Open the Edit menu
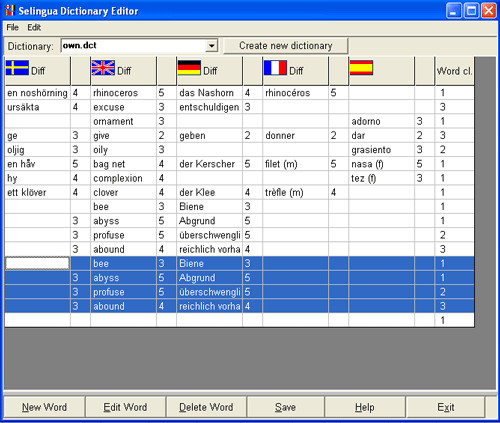This screenshot has width=500, height=423. (34, 28)
